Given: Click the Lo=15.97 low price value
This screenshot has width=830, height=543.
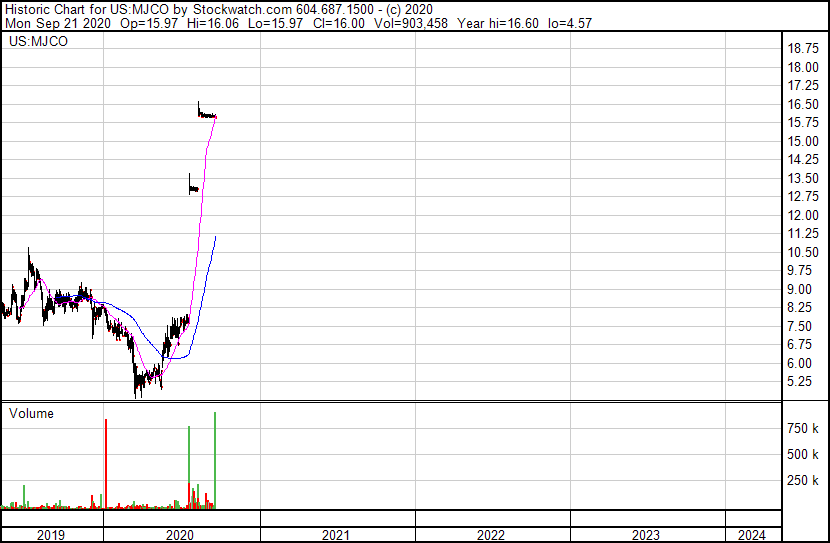Looking at the screenshot, I should [275, 23].
